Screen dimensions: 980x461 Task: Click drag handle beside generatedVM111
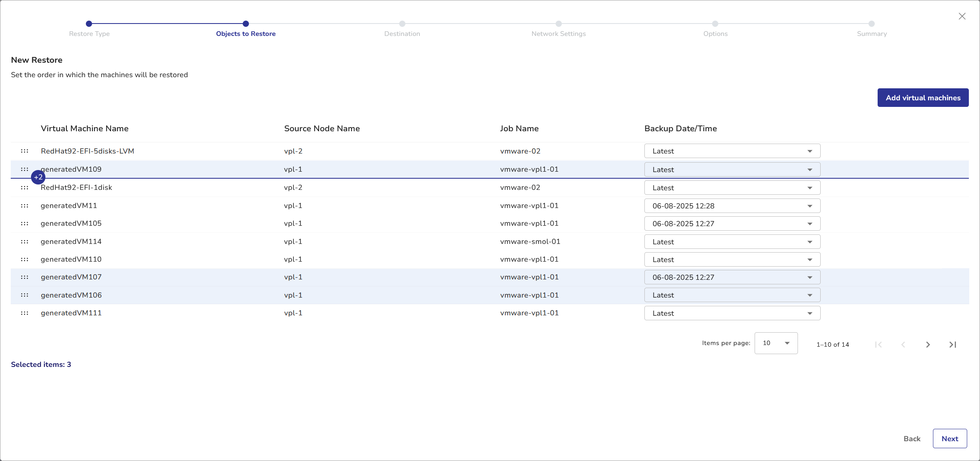click(25, 313)
